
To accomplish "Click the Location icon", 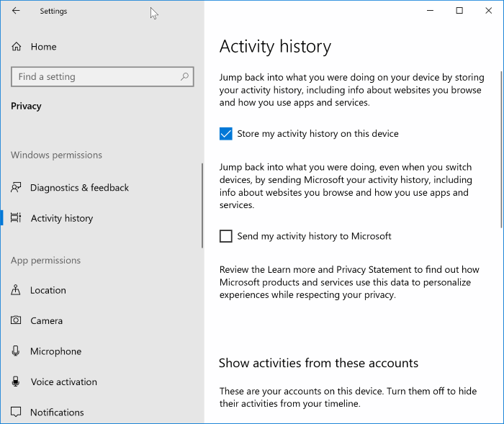I will point(16,290).
